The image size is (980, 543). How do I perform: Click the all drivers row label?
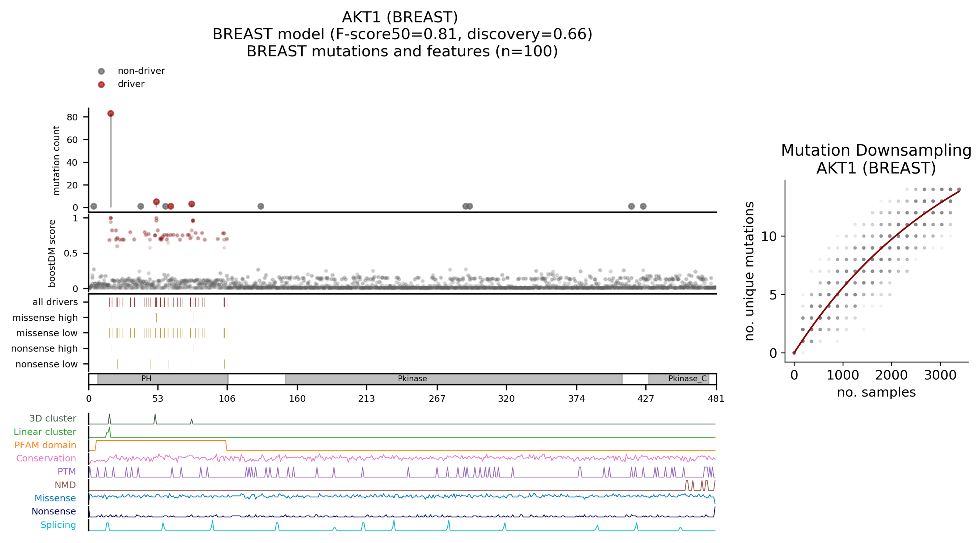click(x=55, y=302)
